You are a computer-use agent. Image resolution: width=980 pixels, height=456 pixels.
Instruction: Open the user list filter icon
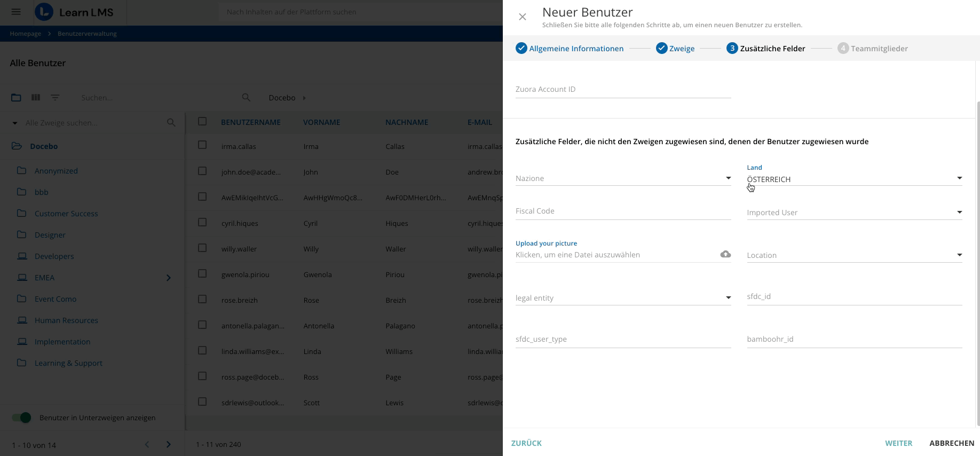pyautogui.click(x=55, y=98)
